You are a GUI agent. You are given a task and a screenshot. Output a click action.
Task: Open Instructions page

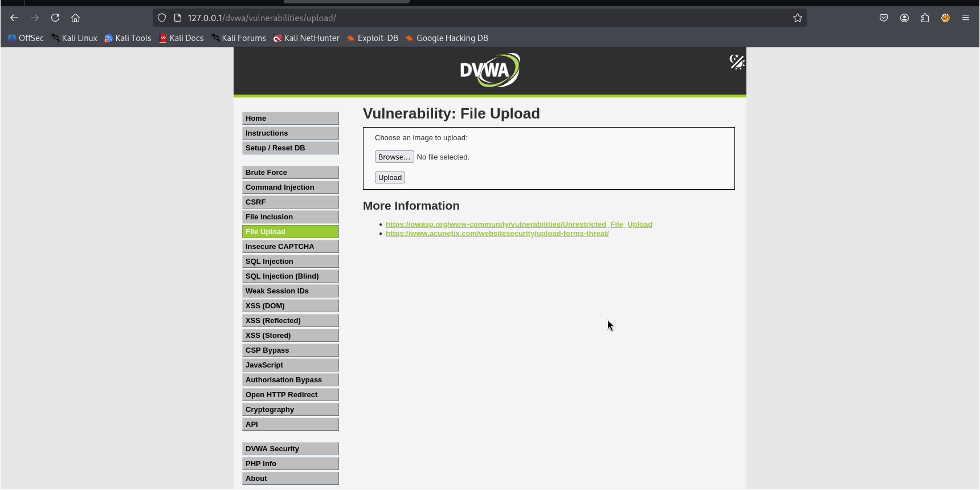click(x=291, y=133)
